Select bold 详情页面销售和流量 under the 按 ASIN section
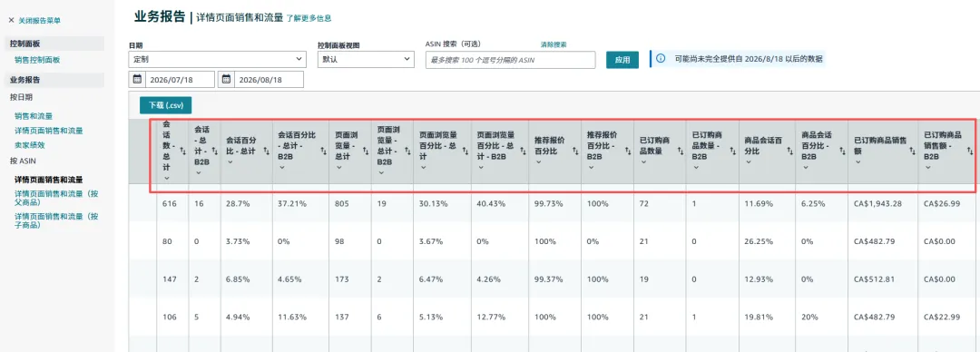This screenshot has height=352, width=980. click(49, 180)
